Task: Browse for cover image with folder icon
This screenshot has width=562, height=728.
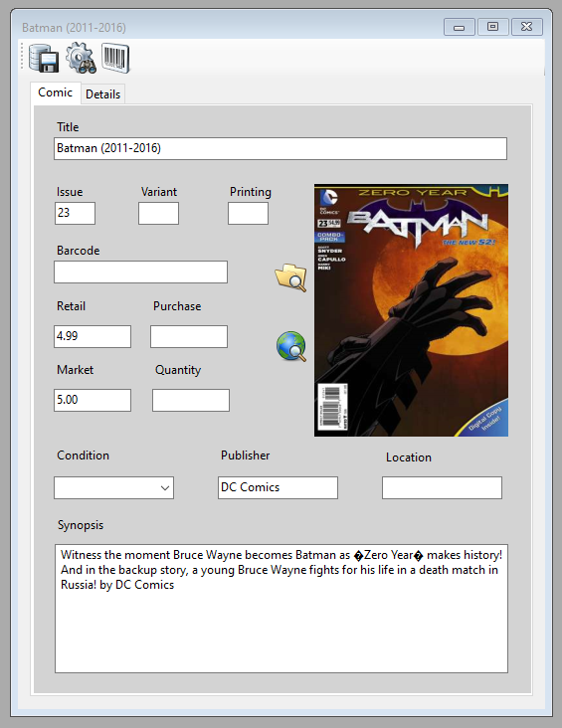Action: (x=290, y=277)
